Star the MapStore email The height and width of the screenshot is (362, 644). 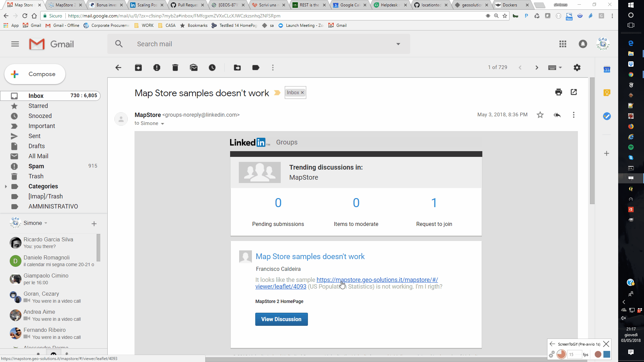point(540,115)
